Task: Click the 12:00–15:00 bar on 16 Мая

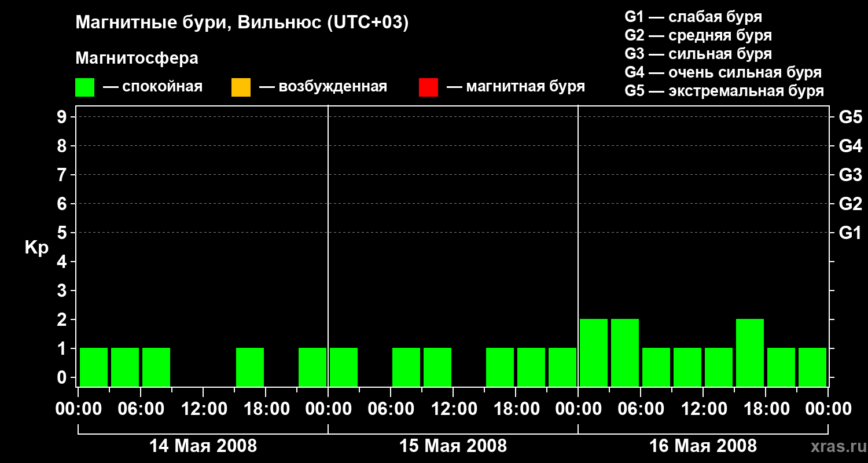Action: tap(719, 367)
